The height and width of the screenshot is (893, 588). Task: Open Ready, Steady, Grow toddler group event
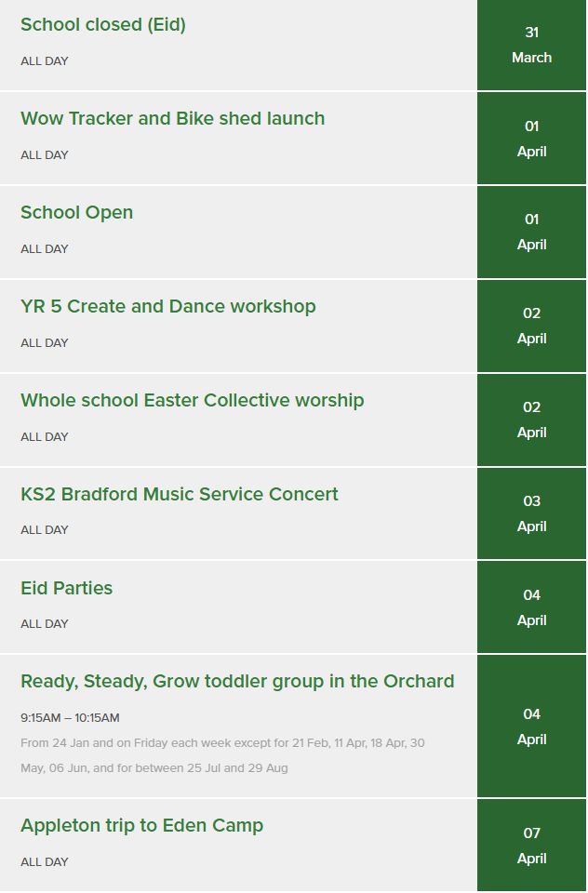(x=237, y=682)
